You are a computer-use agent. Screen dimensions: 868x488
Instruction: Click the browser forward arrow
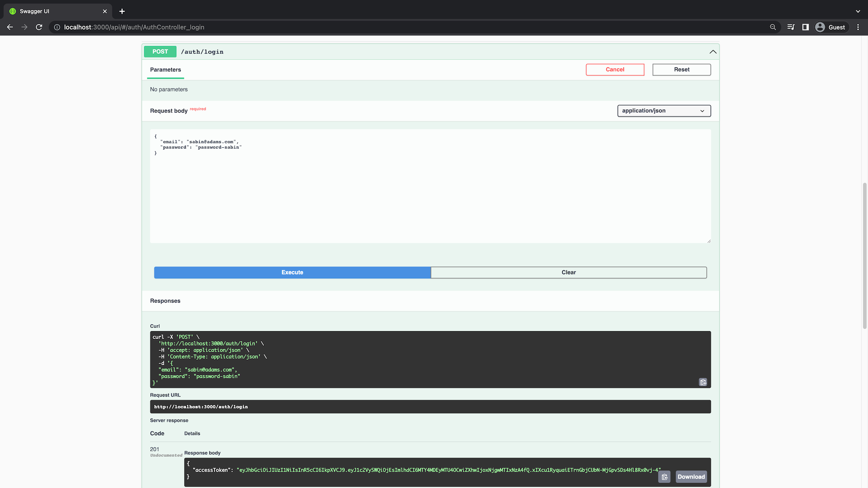pos(24,27)
